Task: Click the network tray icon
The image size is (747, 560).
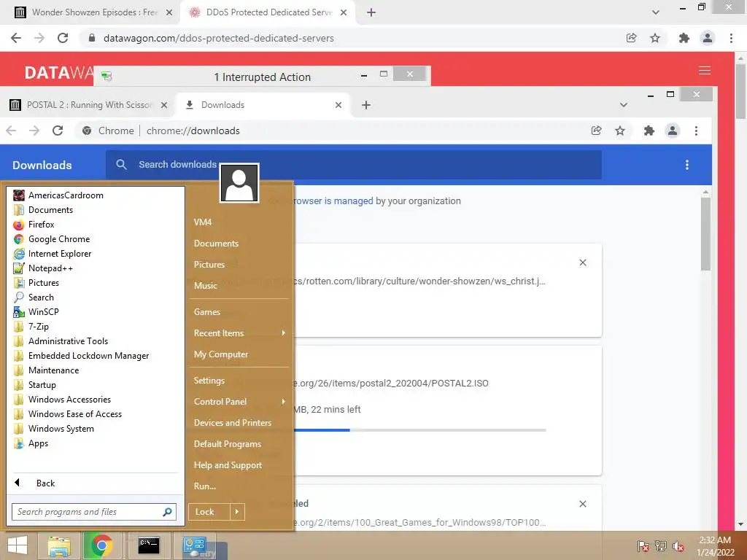Action: coord(661,546)
